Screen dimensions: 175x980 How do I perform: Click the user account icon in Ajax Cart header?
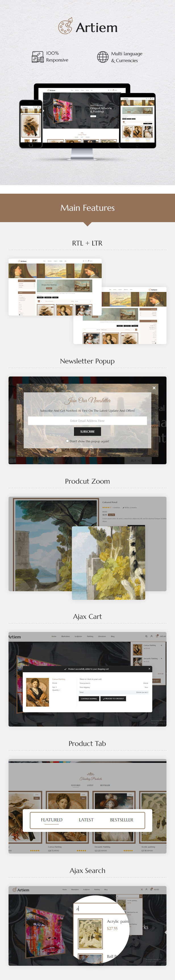click(151, 636)
